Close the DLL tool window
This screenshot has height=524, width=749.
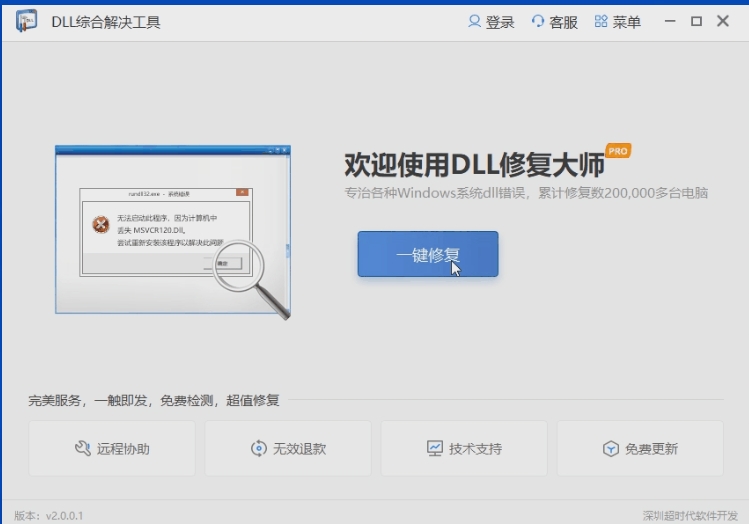tap(723, 21)
